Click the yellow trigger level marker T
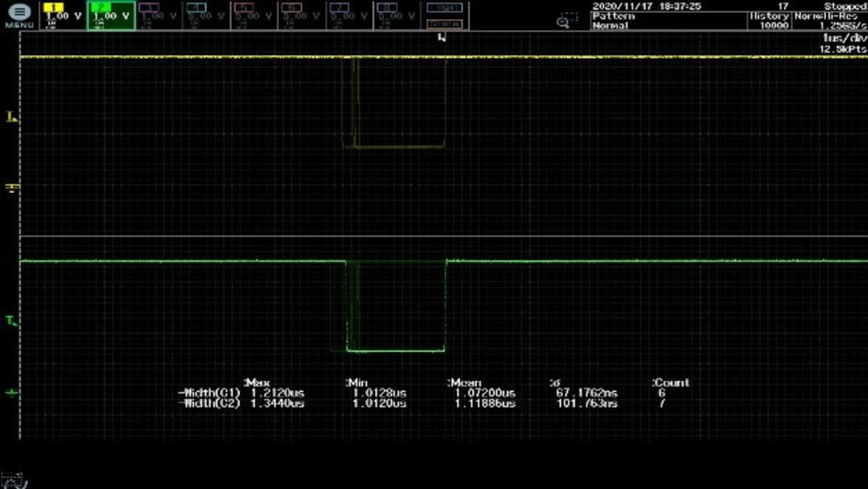Viewport: 868px width, 489px height. [11, 118]
